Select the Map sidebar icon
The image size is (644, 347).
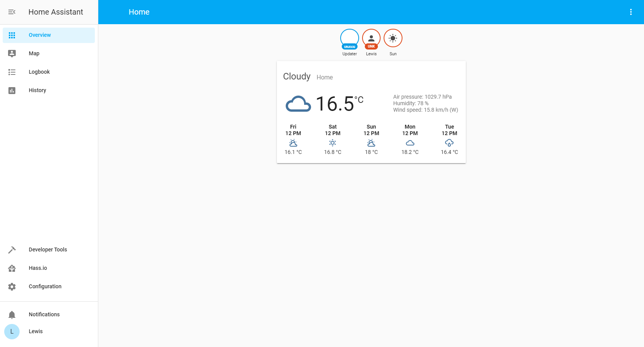tap(12, 53)
